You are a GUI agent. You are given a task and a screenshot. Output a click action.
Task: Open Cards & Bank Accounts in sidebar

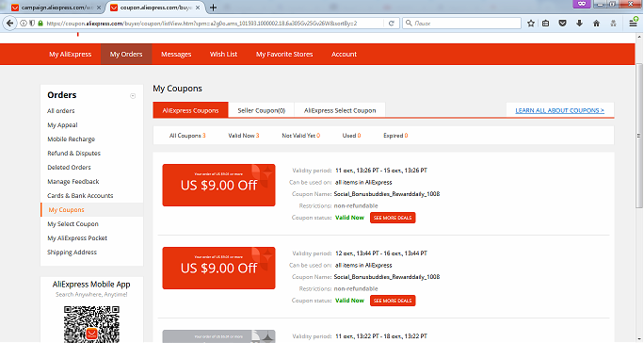80,196
